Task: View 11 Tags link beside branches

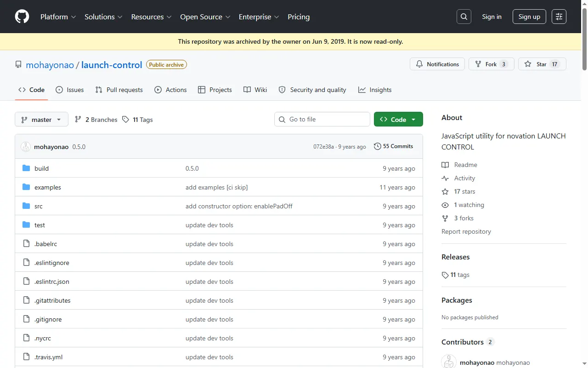Action: (137, 120)
